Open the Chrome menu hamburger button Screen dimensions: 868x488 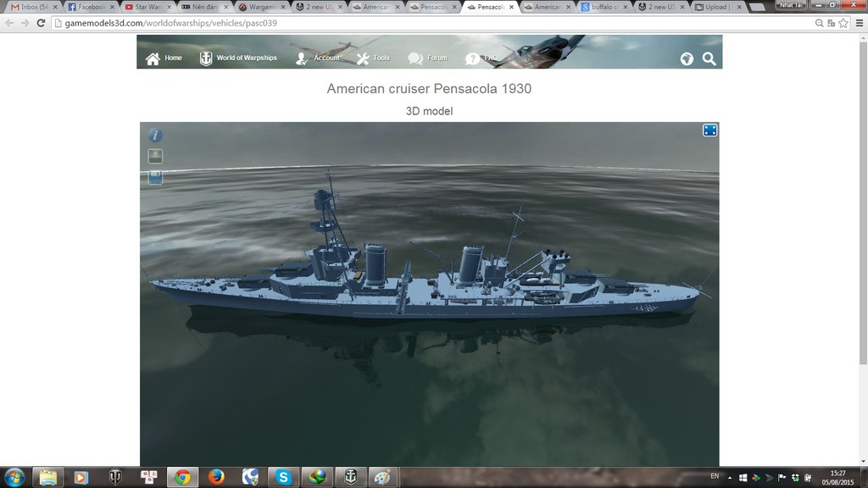[858, 23]
